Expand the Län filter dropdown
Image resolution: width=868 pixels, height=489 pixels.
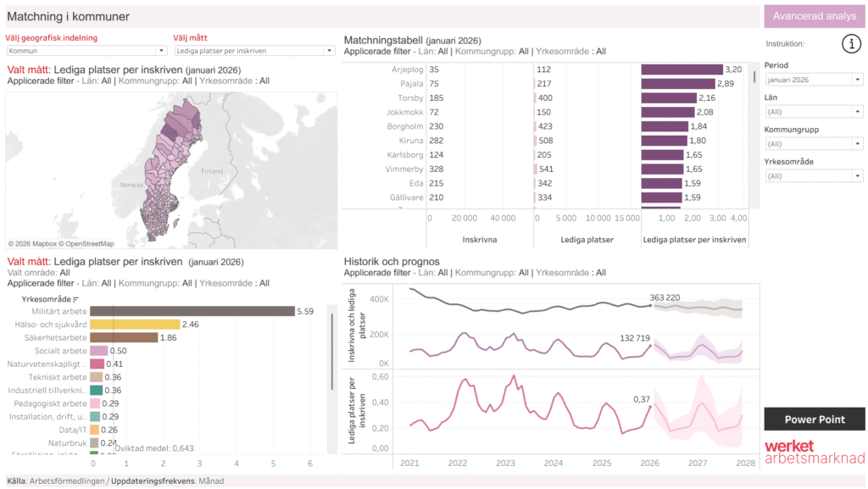[x=813, y=112]
